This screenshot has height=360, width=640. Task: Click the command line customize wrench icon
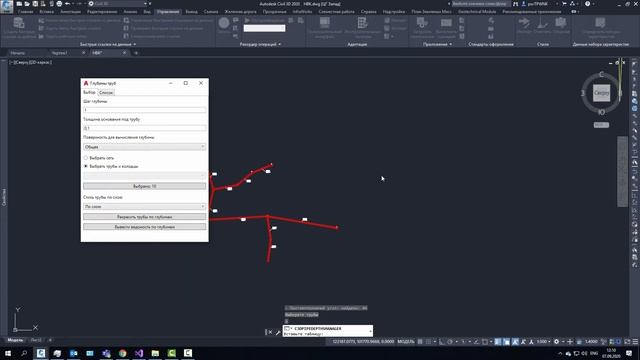(278, 332)
